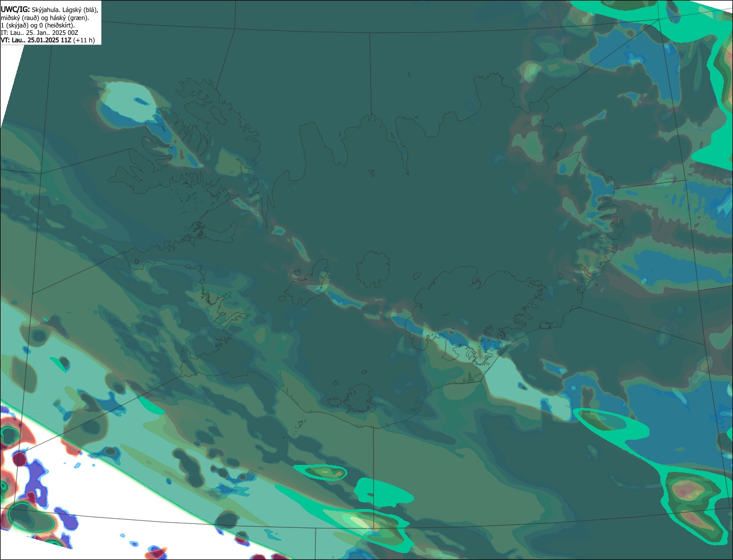Click the 'VT: Lau.. 25.01.2025 11Z' valid time

(36, 40)
